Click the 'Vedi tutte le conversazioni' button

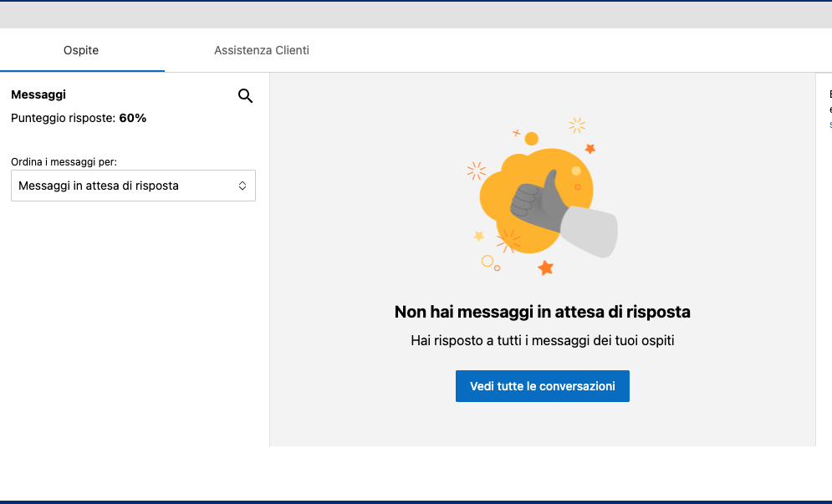(543, 386)
